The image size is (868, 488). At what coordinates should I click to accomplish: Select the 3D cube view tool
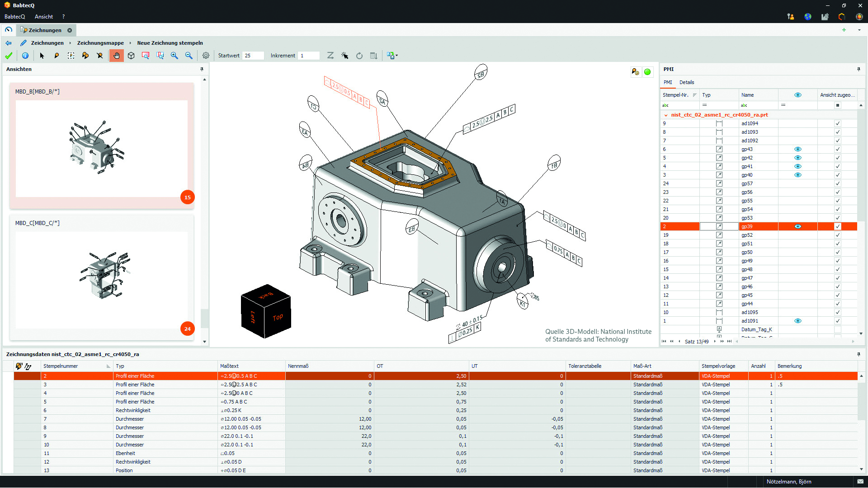click(x=131, y=55)
